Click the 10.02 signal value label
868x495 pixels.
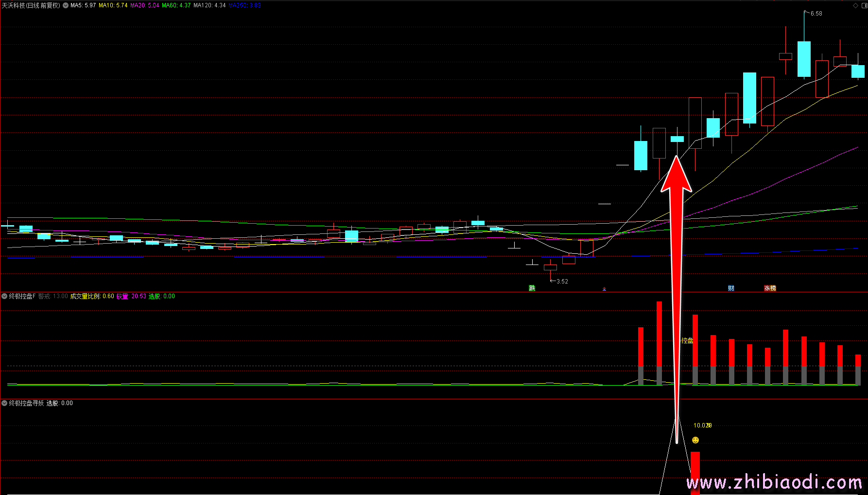[x=702, y=425]
